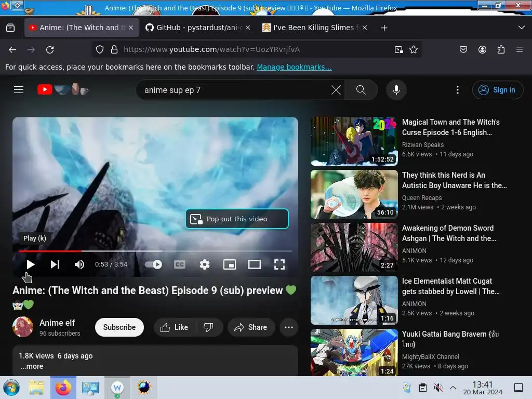Switch to "I've Been Killing Slimes" tab
Screen dimensions: 532x399
pyautogui.click(x=315, y=28)
